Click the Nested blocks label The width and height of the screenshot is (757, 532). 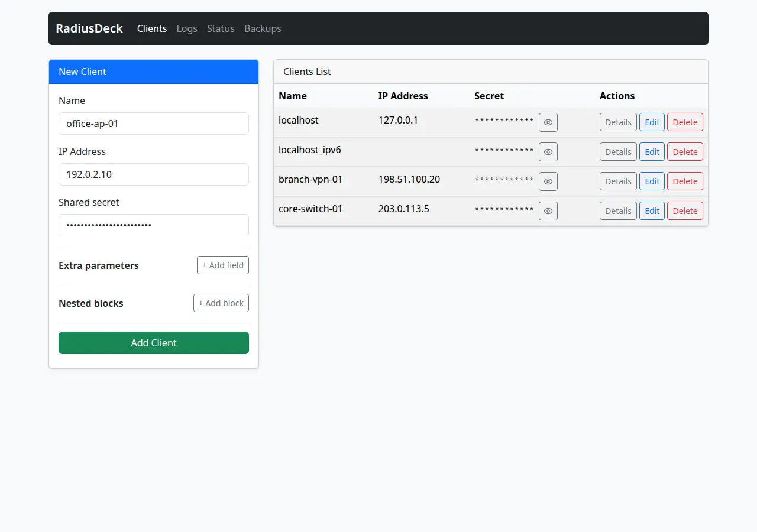[x=91, y=303]
